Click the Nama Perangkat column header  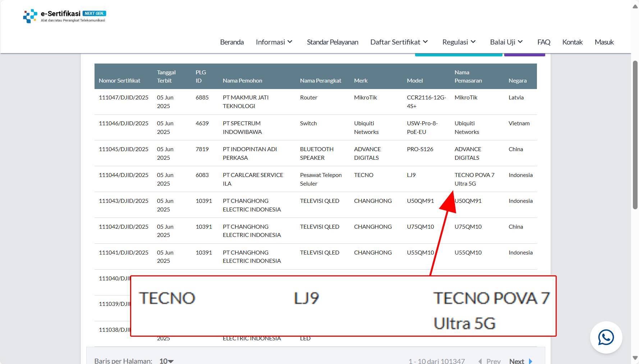tap(321, 80)
